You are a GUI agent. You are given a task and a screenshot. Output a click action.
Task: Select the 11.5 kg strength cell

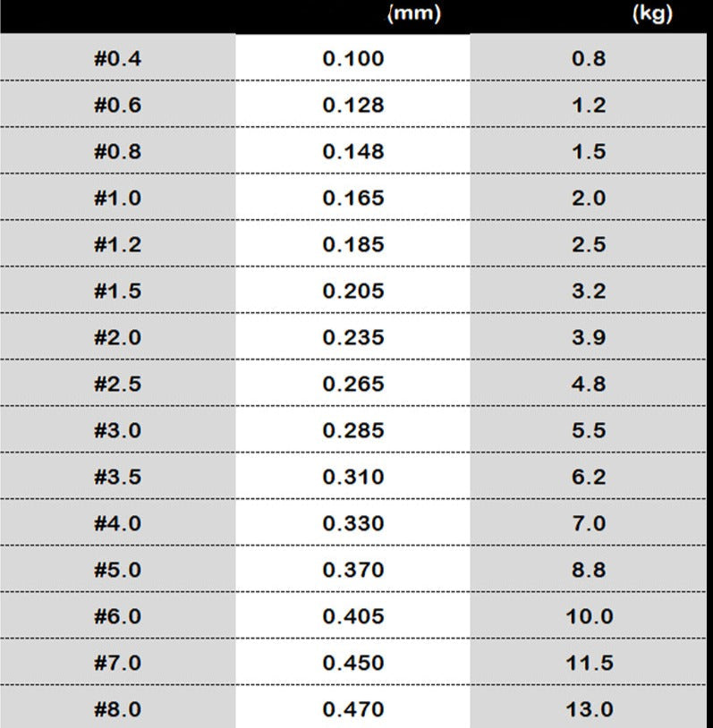click(589, 664)
